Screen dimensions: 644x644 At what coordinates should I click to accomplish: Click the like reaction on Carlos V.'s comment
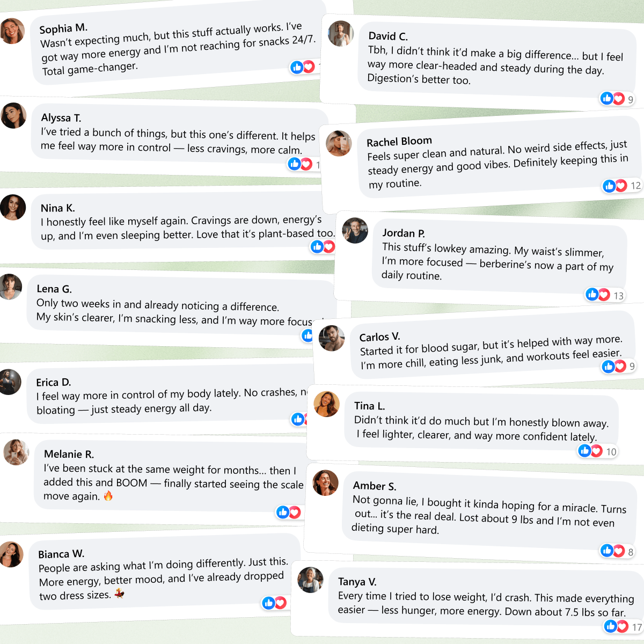point(608,366)
